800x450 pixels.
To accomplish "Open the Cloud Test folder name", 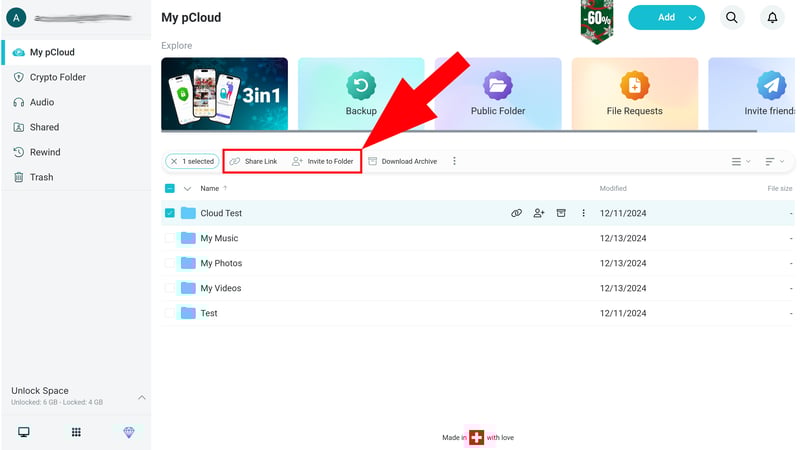I will point(221,213).
